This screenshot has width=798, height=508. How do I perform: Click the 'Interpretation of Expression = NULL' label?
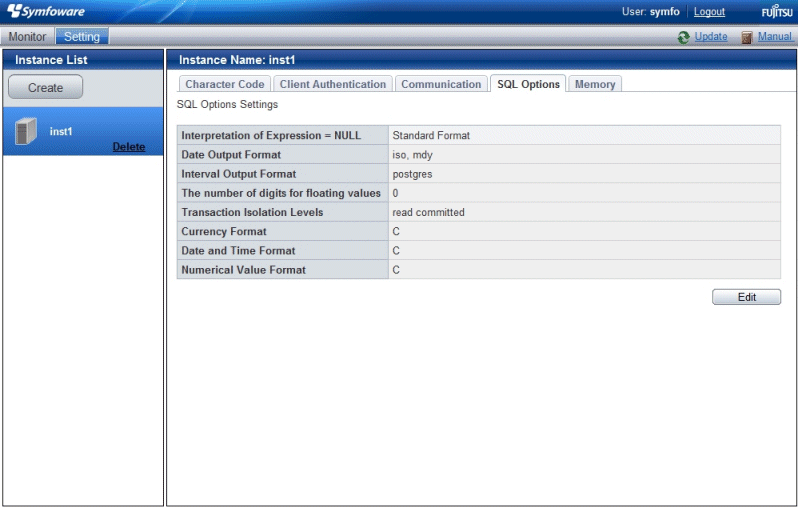click(x=271, y=135)
